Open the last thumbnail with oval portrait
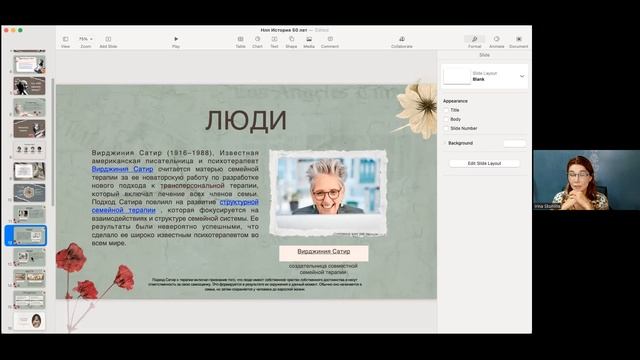The image size is (640, 360). 29,321
